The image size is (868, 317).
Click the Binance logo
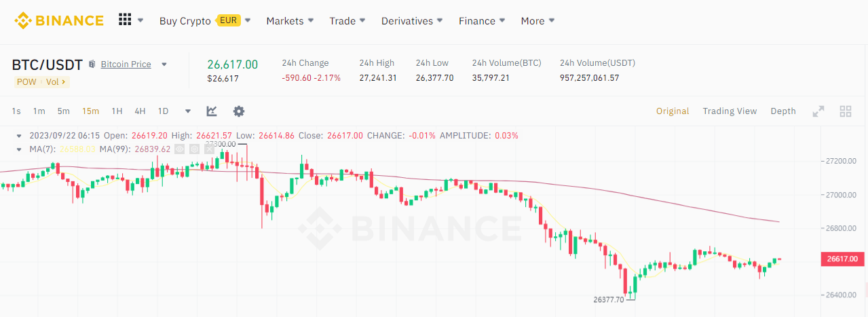[58, 20]
